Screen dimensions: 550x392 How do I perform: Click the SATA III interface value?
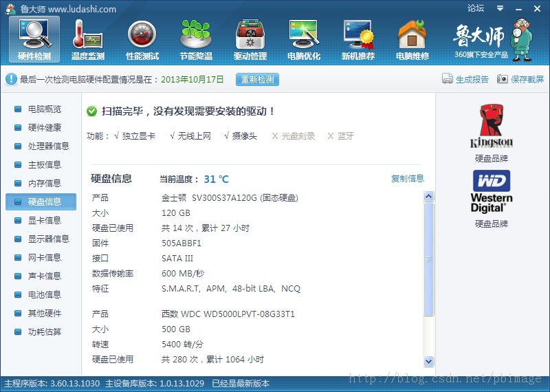coord(177,259)
